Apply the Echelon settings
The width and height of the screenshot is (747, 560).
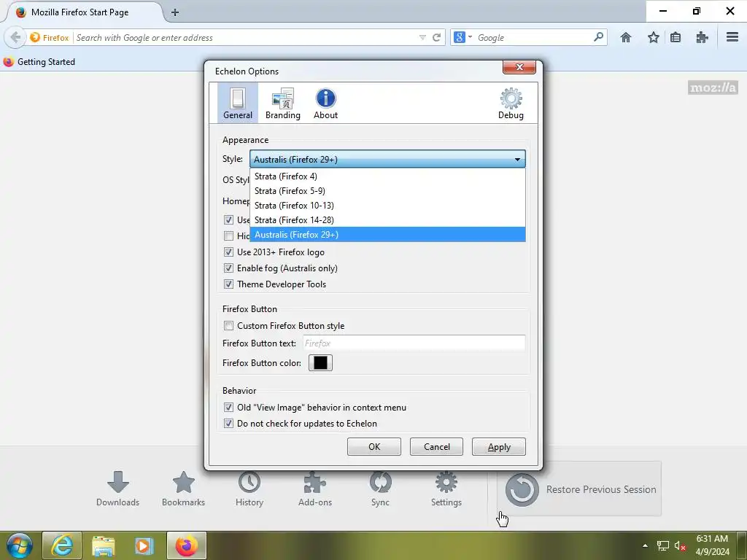(499, 447)
